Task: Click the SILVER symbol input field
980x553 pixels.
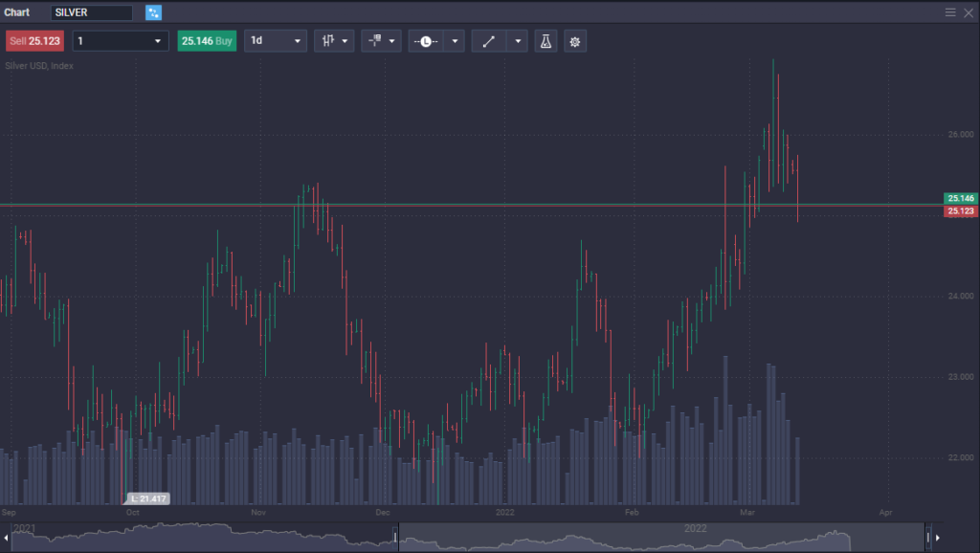Action: pos(92,12)
